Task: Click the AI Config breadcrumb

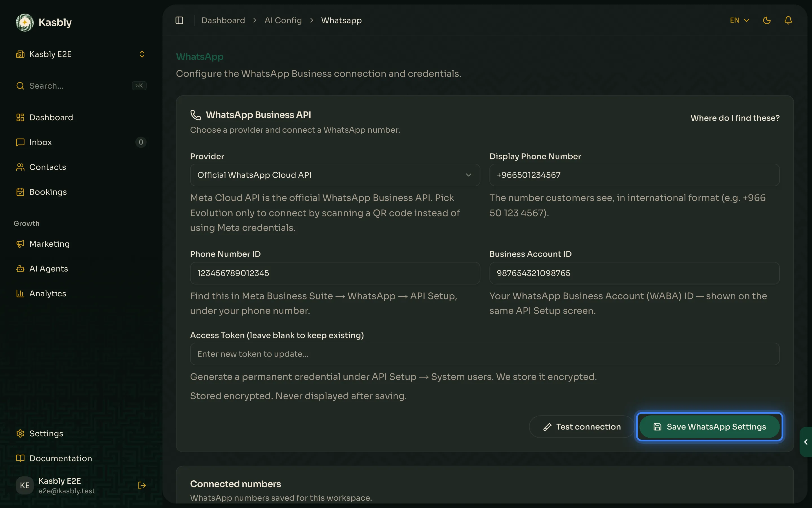Action: tap(283, 21)
